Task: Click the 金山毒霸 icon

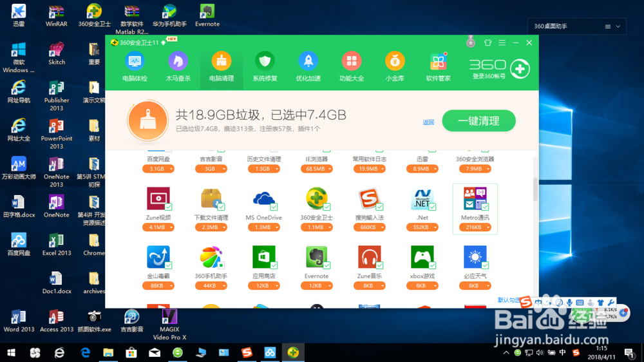Action: pos(158,257)
